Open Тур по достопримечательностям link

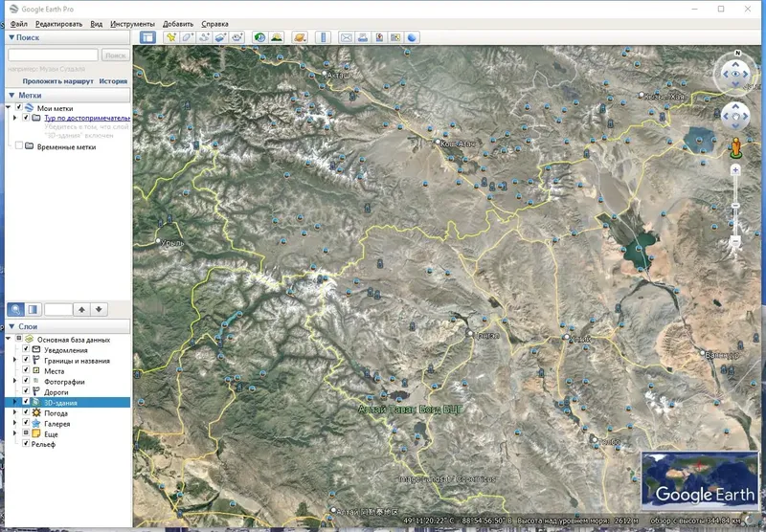coord(87,118)
